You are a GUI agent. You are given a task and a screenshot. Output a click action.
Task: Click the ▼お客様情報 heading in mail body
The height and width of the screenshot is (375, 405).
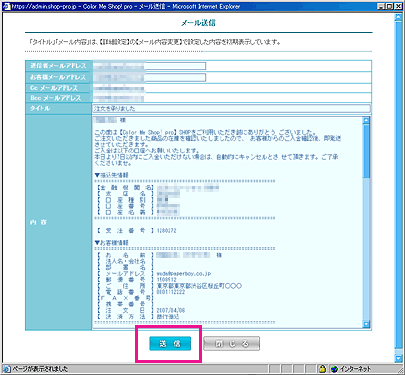pos(111,243)
